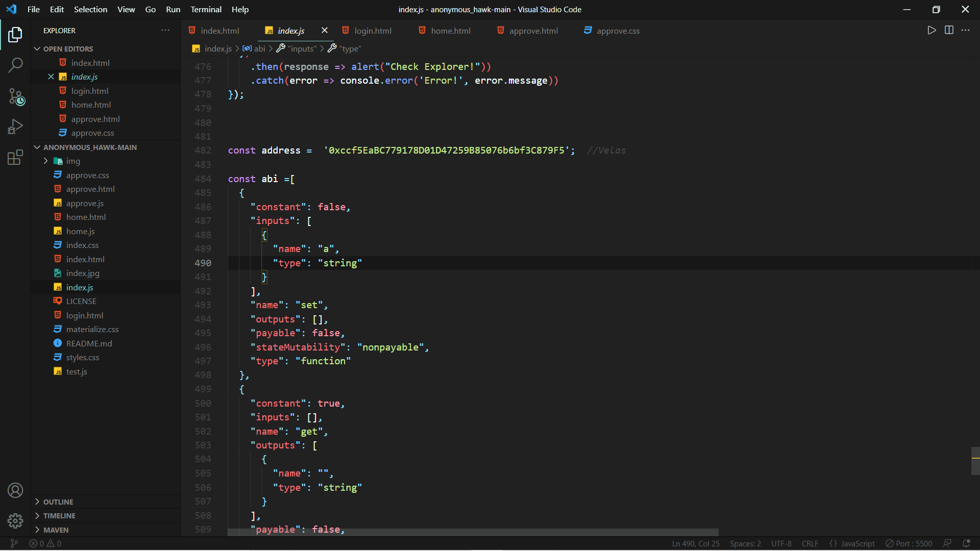This screenshot has height=551, width=980.
Task: Open the Search view in activity bar
Action: click(x=15, y=65)
